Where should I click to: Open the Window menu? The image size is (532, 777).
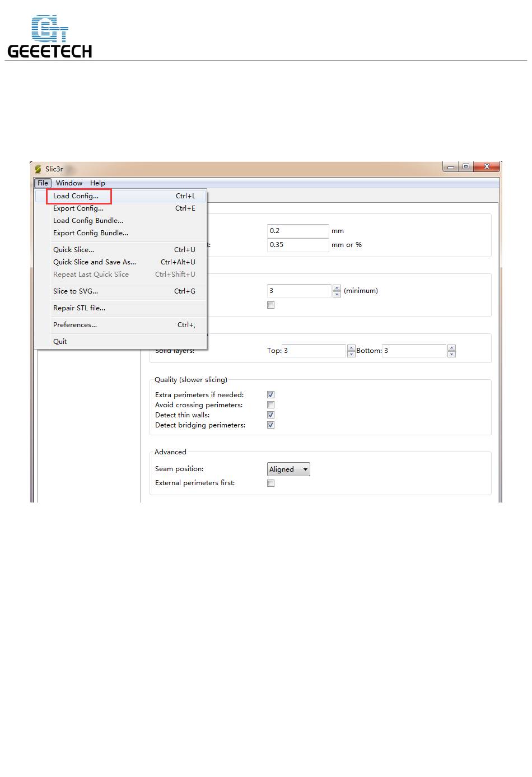(x=69, y=183)
